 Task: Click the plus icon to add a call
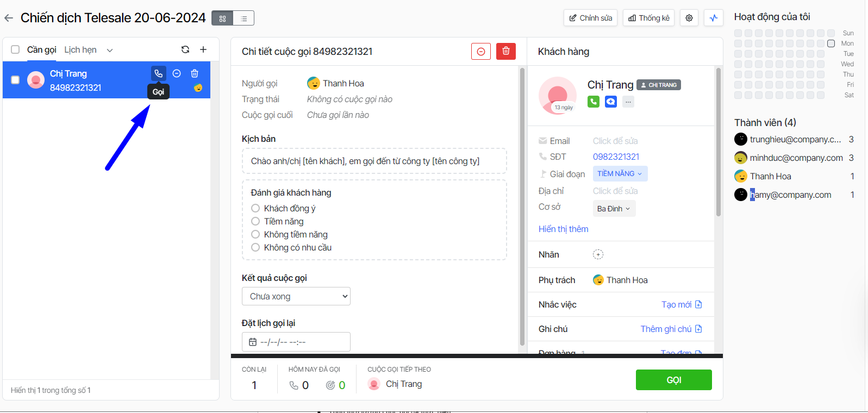(203, 49)
